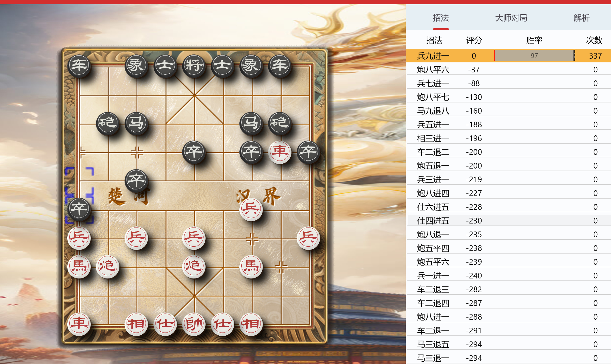The image size is (611, 364).
Task: Select the red king 帥 piece
Action: (x=194, y=324)
